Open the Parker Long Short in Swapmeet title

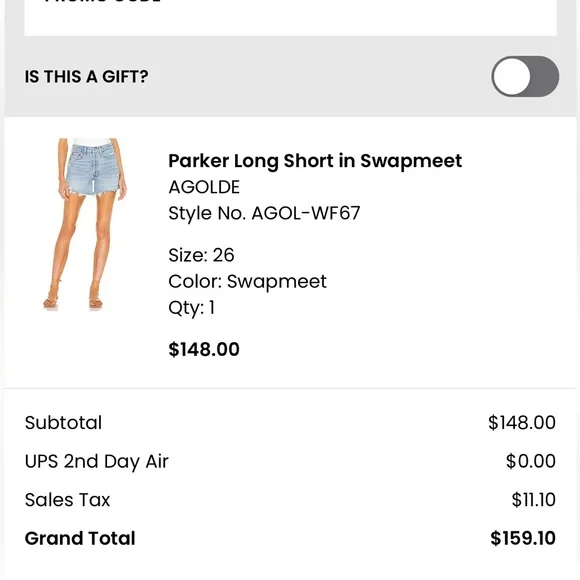tap(315, 161)
